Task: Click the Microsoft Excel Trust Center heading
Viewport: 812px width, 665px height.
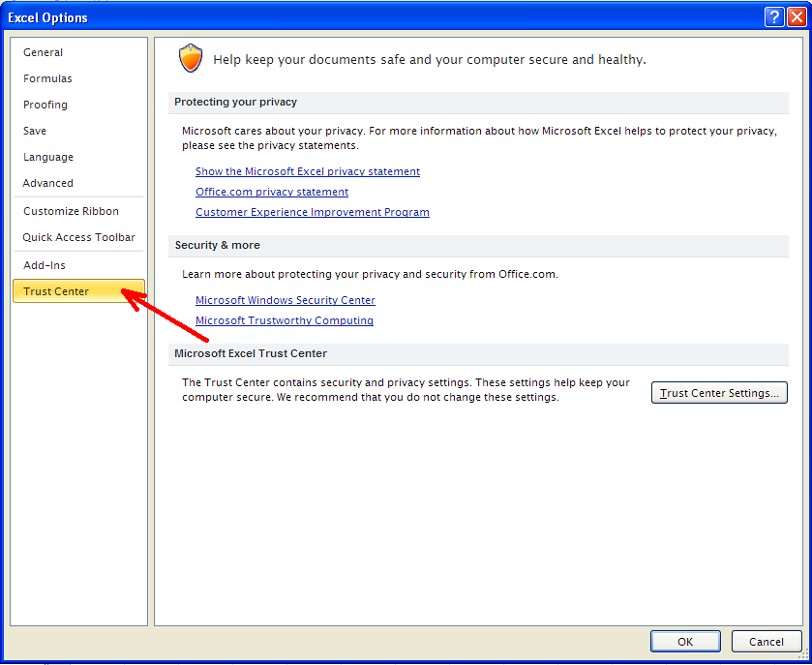Action: click(x=251, y=353)
